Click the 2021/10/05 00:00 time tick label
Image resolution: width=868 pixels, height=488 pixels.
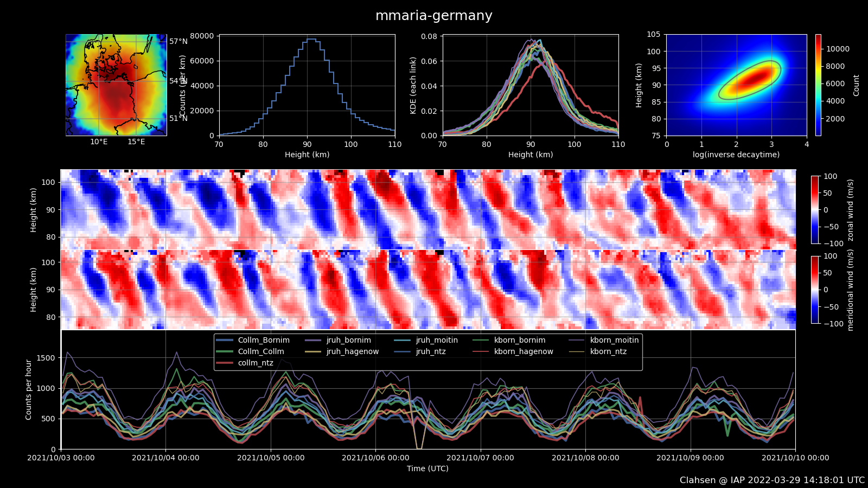(x=271, y=458)
